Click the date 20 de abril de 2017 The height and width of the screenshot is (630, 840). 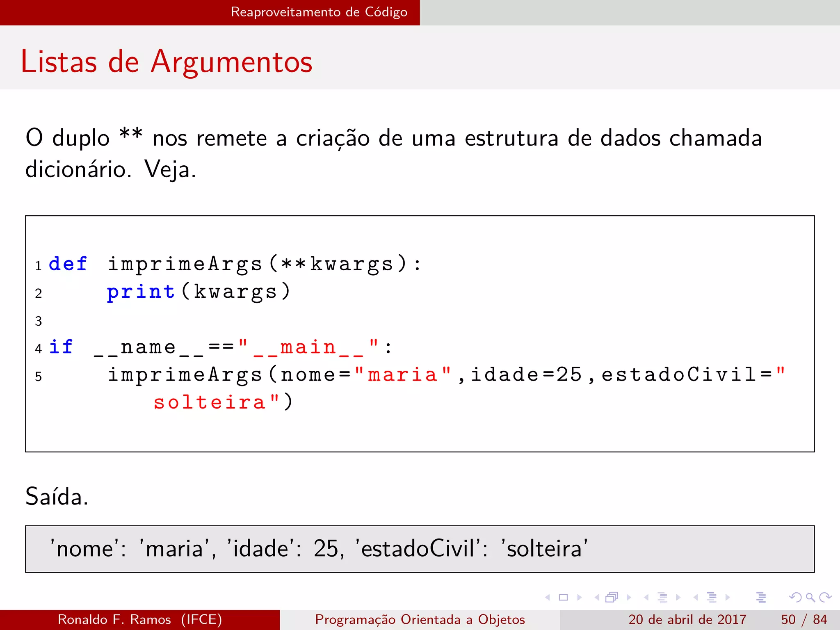687,619
